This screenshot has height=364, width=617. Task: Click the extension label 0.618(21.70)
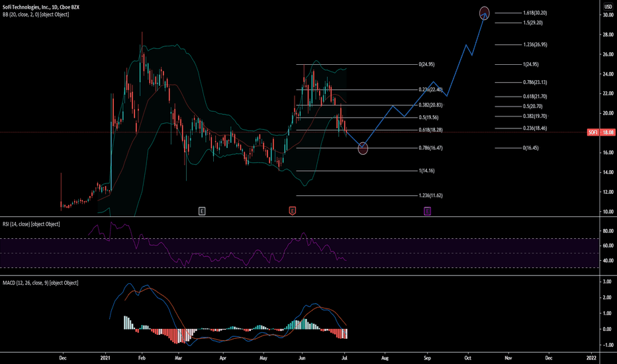[x=535, y=97]
